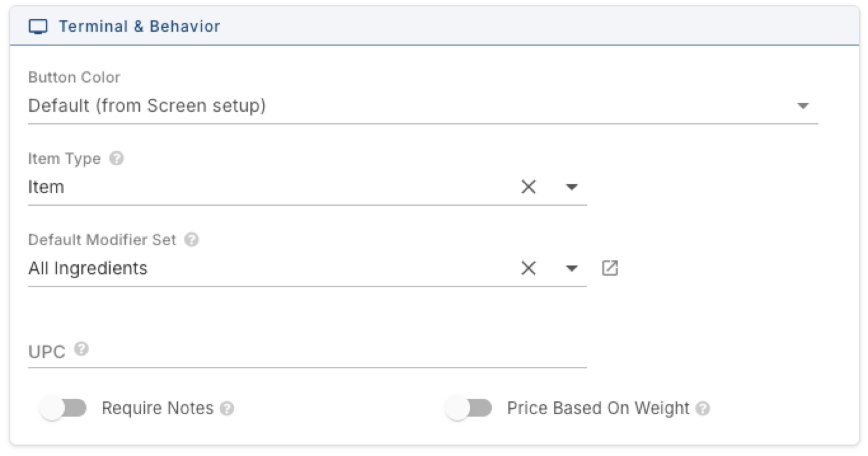The width and height of the screenshot is (868, 456).
Task: Click the help icon beside UPC
Action: 81,349
